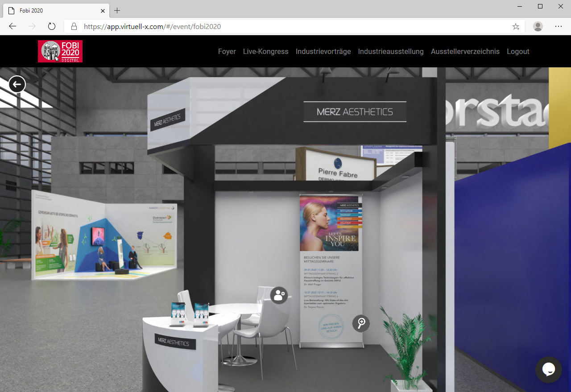Open the chat bubble widget

coord(548,369)
